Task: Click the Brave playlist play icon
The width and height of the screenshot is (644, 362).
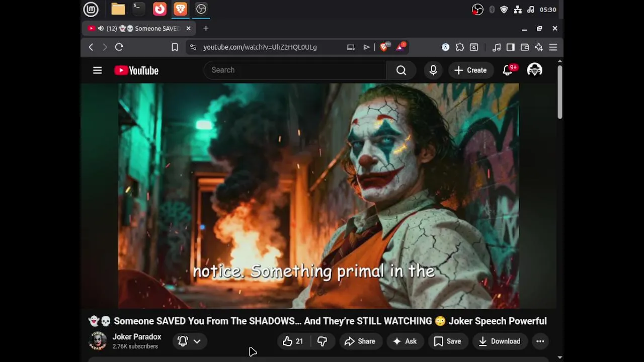Action: tap(366, 47)
